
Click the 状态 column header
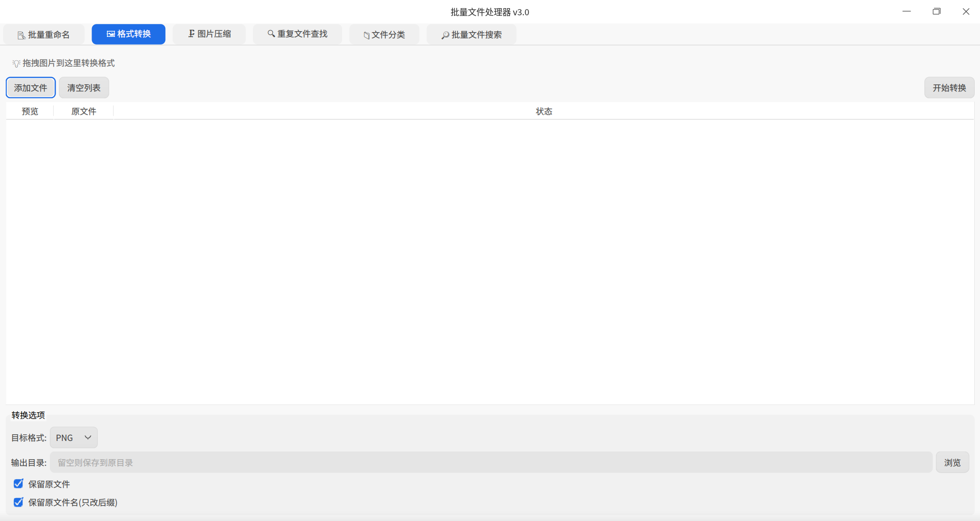(x=544, y=111)
